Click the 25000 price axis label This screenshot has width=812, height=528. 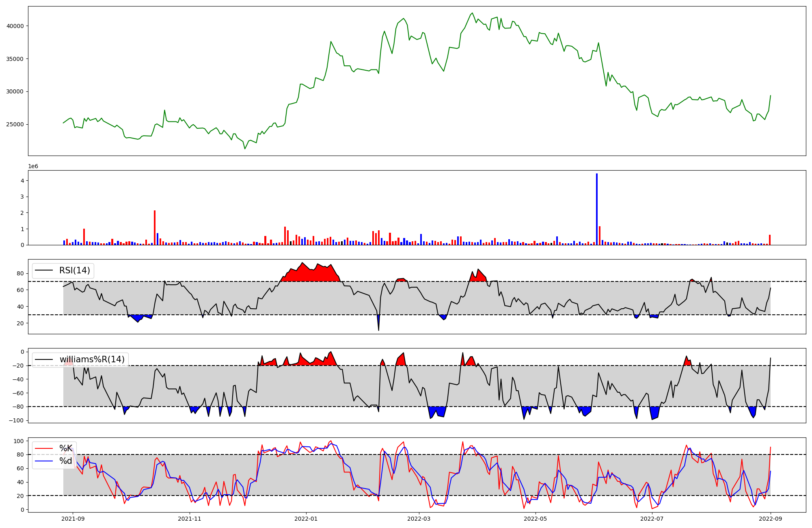(x=15, y=125)
